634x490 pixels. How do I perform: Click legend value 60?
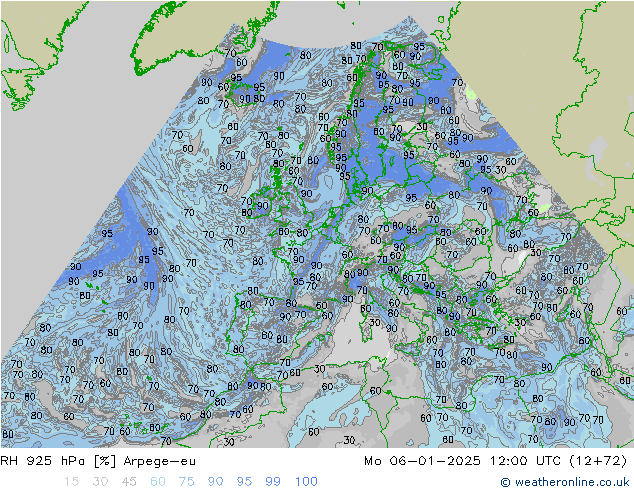(158, 482)
